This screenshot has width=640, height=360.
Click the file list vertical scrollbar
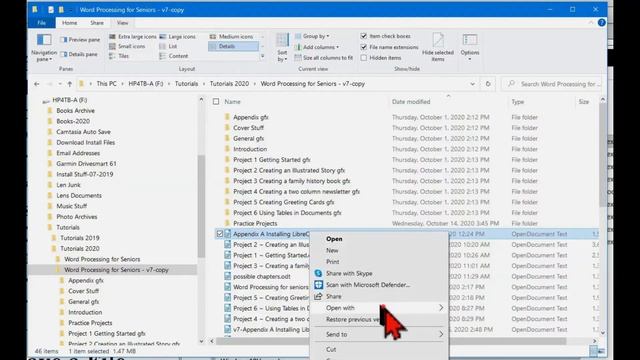pos(602,155)
